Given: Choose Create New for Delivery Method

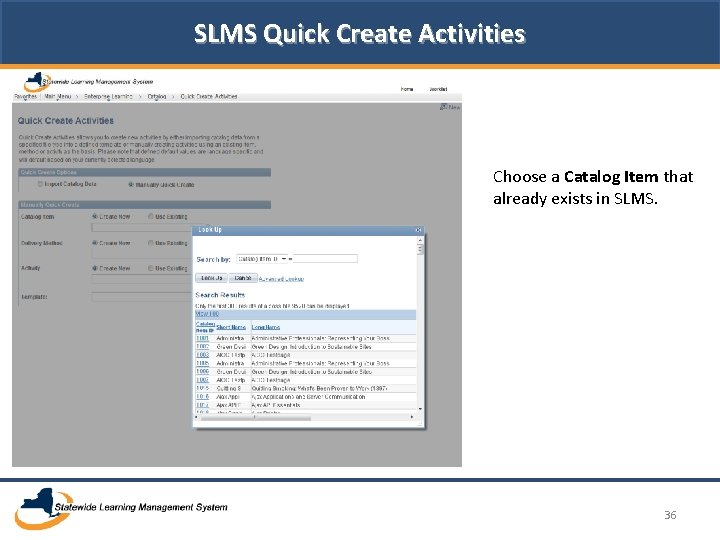Looking at the screenshot, I should (95, 243).
